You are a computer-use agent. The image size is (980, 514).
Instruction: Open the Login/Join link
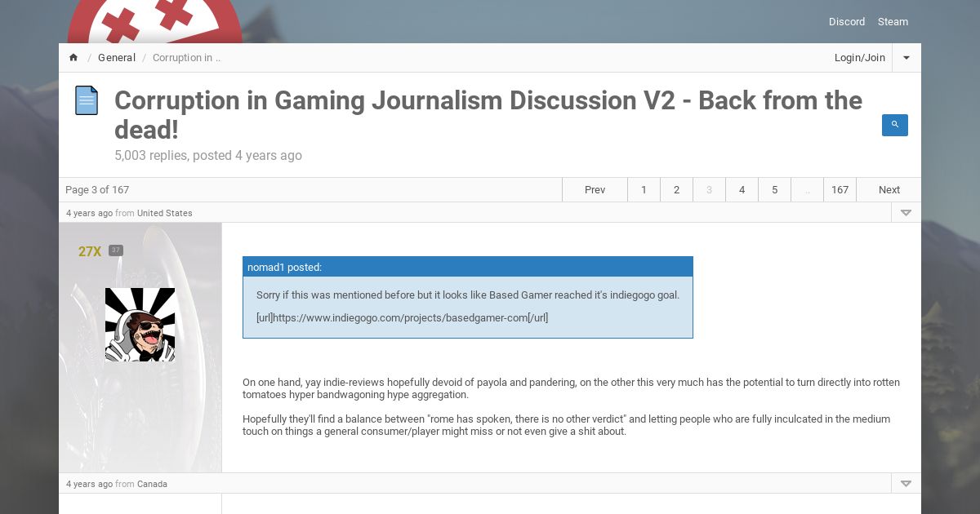(860, 58)
